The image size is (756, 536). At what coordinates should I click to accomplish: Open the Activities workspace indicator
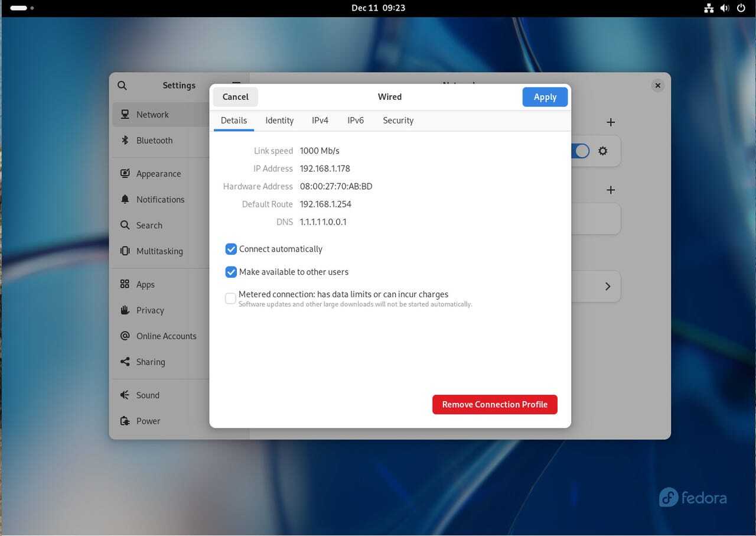[22, 8]
